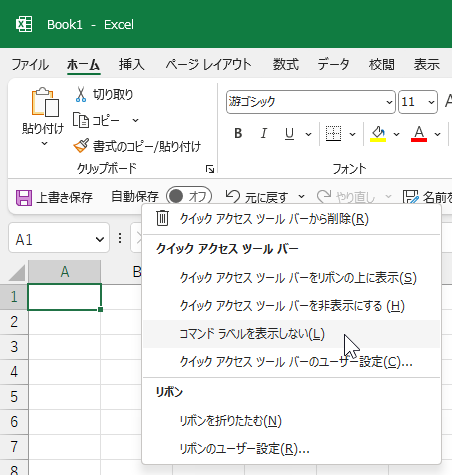
Task: Click the 名前を付けて保存 save-as icon
Action: pos(410,197)
